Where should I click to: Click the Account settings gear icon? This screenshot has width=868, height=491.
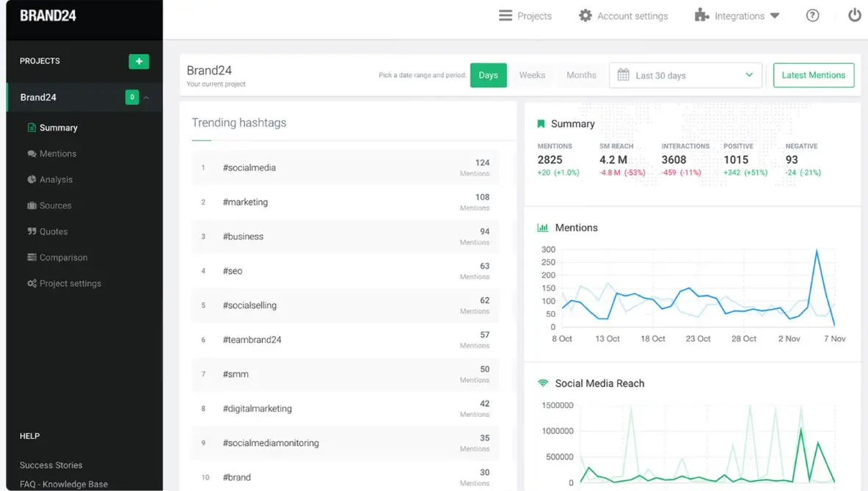(585, 15)
